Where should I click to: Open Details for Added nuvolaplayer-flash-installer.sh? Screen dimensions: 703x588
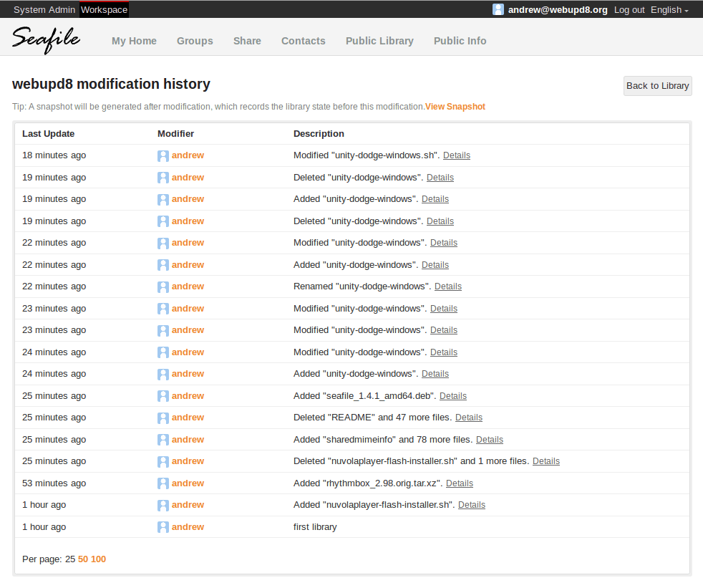click(471, 505)
